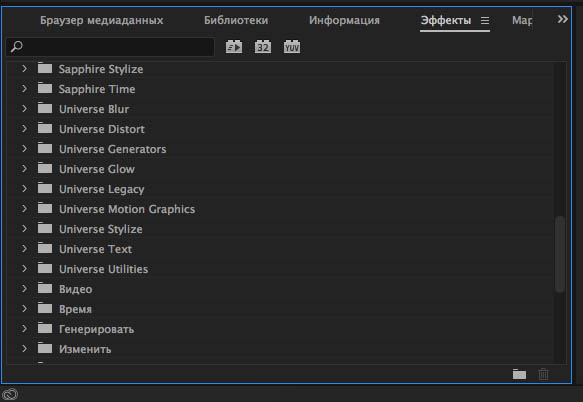Viewport: 583px width, 402px height.
Task: Click inside the effects search field
Action: (110, 47)
